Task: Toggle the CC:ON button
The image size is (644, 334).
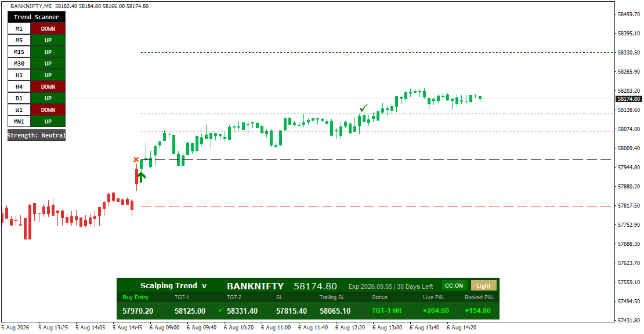Action: point(454,286)
